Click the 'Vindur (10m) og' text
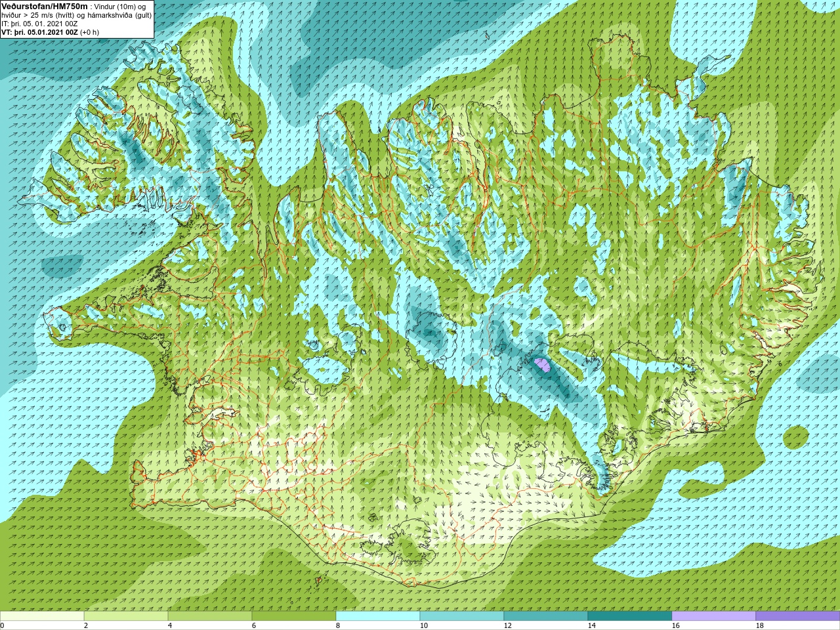Viewport: 840px width, 630px height. (120, 7)
